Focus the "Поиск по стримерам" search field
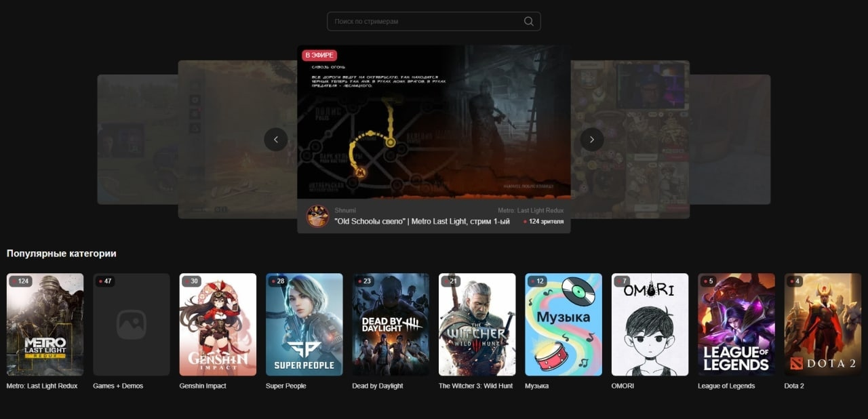The width and height of the screenshot is (868, 419). (x=433, y=21)
